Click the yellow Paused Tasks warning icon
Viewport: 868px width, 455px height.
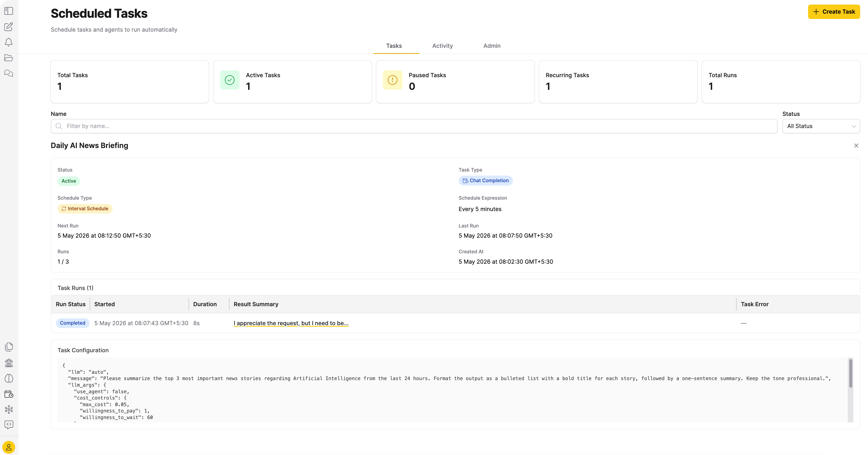pos(393,80)
